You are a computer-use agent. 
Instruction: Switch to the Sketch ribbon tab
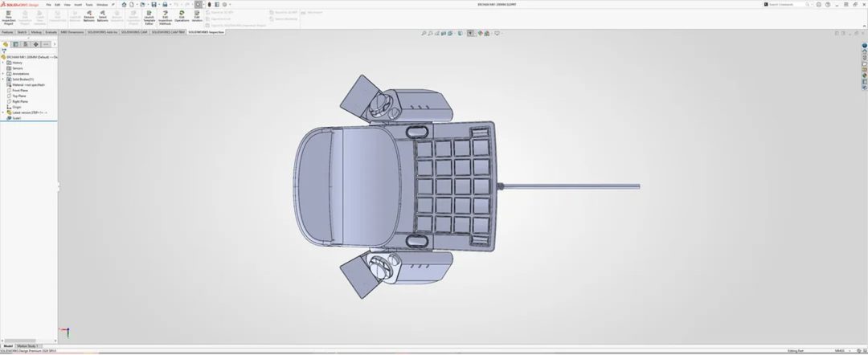[22, 32]
